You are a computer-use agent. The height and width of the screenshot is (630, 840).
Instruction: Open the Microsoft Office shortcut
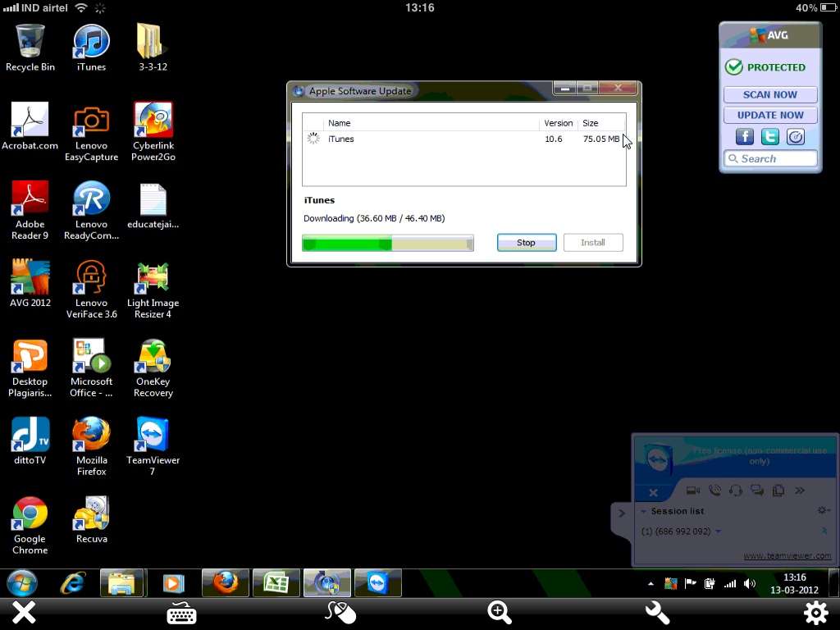pos(91,367)
